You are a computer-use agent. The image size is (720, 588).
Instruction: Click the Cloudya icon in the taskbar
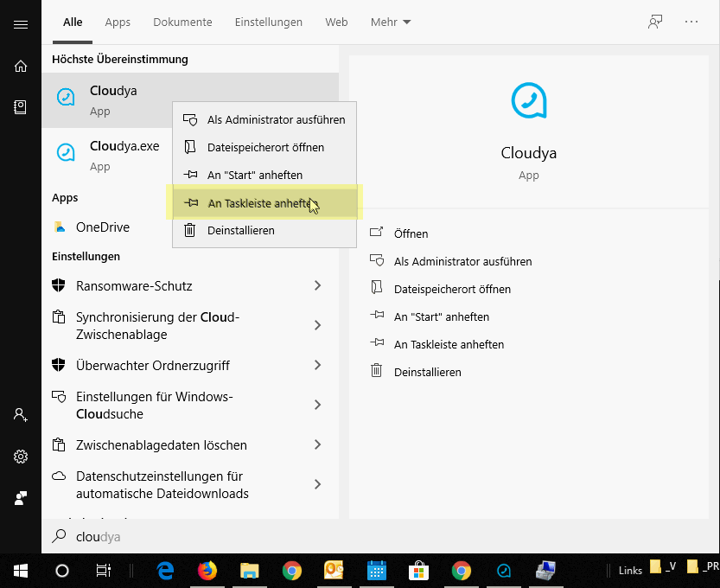tap(503, 571)
